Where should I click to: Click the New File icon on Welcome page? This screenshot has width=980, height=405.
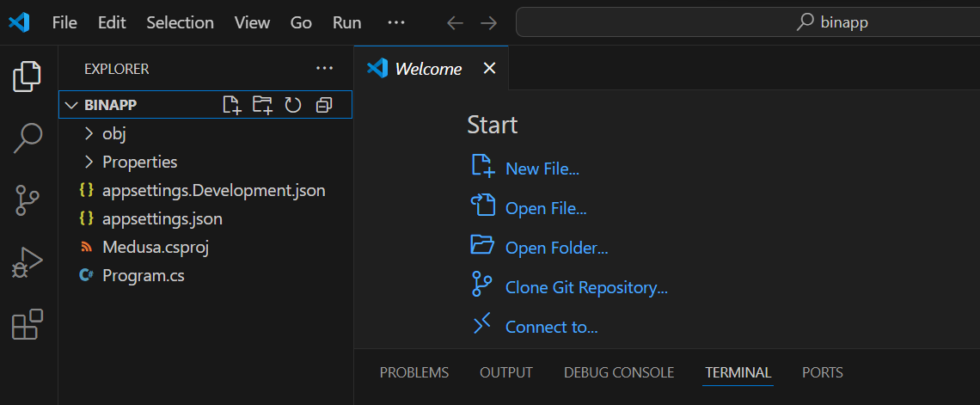pos(482,166)
